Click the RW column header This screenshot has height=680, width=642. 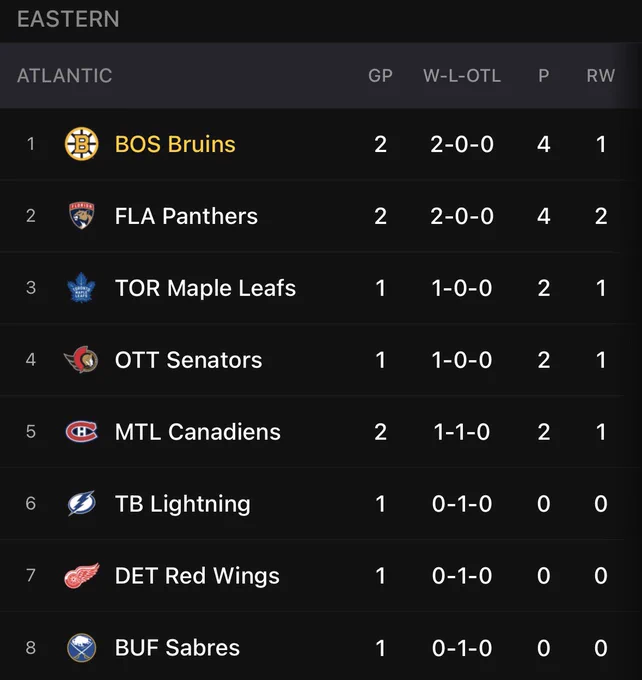pyautogui.click(x=601, y=76)
